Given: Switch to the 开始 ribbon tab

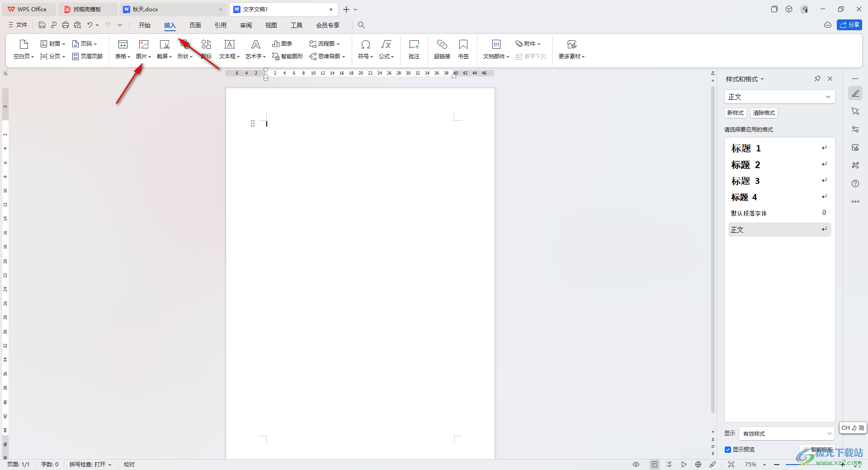Looking at the screenshot, I should tap(145, 25).
